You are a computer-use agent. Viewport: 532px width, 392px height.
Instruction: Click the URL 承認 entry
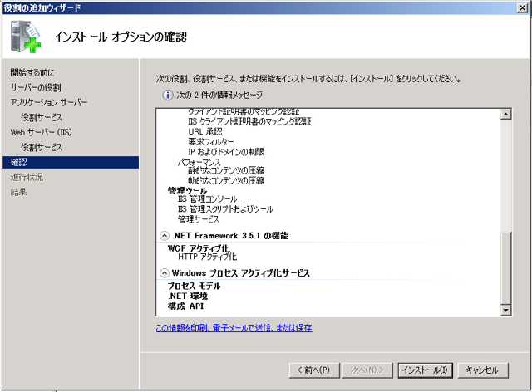205,131
